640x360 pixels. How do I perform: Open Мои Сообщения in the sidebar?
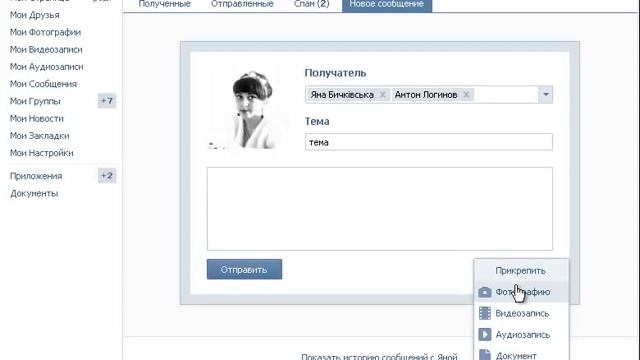click(43, 84)
